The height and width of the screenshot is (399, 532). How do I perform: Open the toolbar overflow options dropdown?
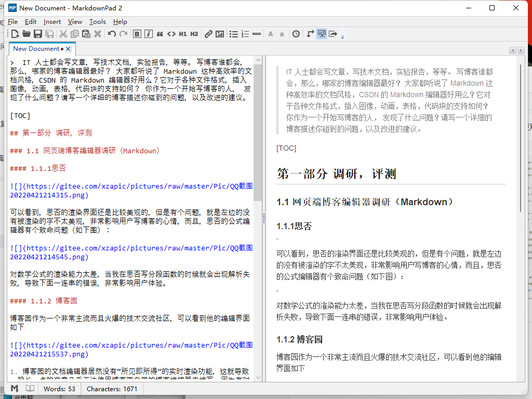343,37
